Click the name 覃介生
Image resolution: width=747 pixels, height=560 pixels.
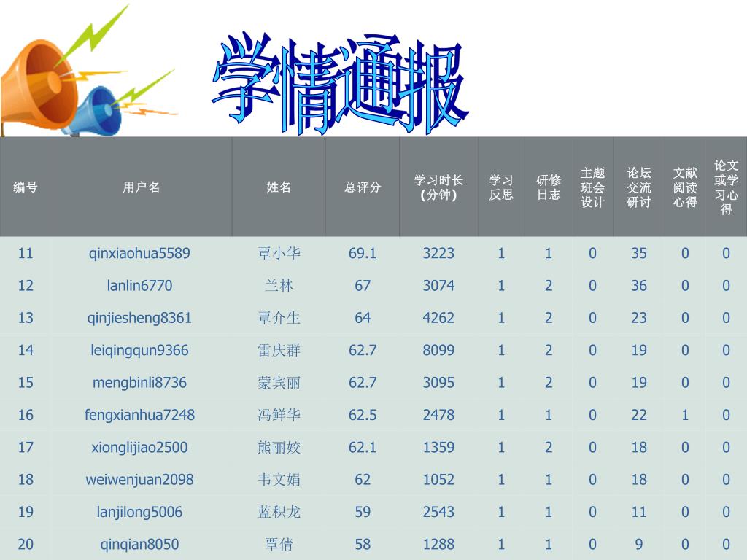pos(279,318)
